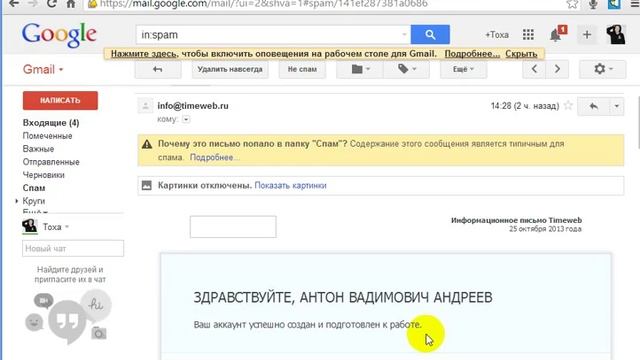Open the account profile picture
This screenshot has width=640, height=360.
tap(616, 34)
